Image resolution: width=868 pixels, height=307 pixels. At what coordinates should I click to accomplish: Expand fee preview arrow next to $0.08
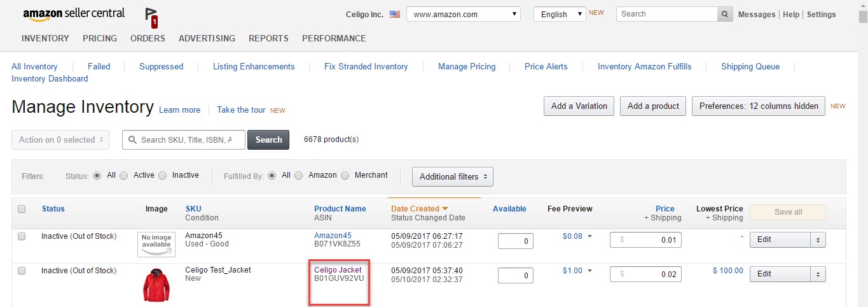589,236
